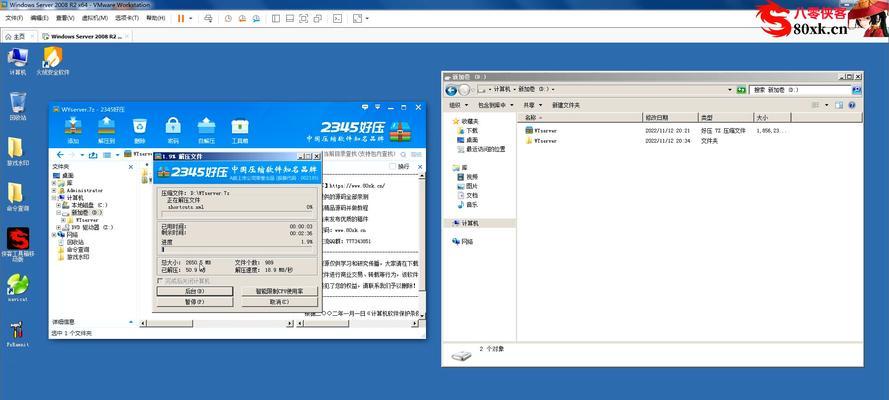889x400 pixels.
Task: Click the 添加 (Add) icon in 2345好压 toolbar
Action: pos(73,130)
